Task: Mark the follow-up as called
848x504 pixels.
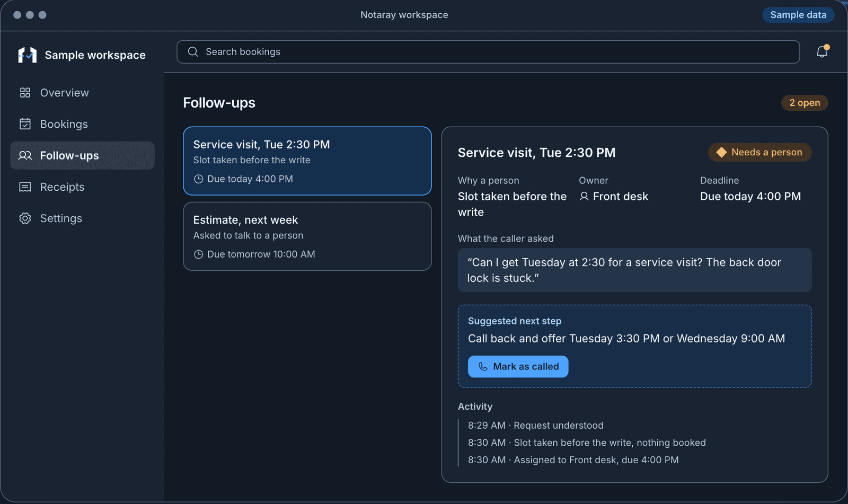Action: click(x=518, y=367)
